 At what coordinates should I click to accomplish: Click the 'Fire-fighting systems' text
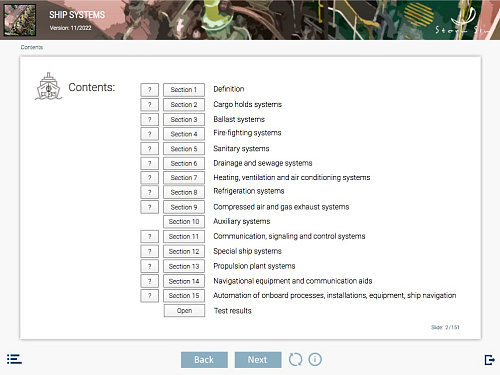[x=247, y=133]
